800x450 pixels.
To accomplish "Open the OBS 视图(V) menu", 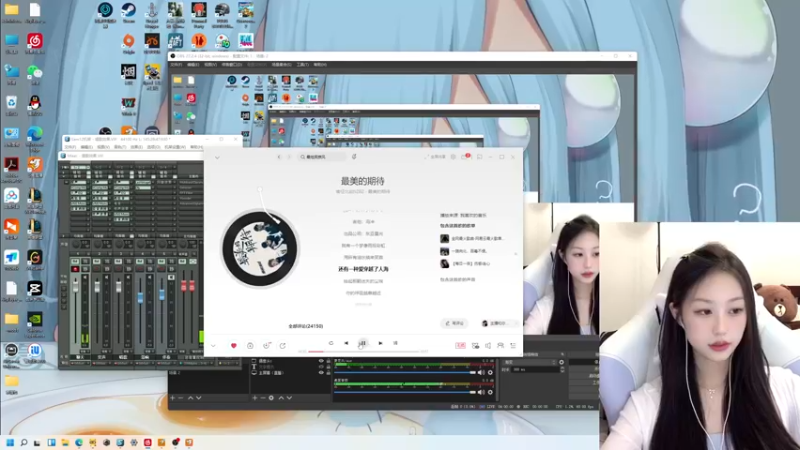I will pyautogui.click(x=210, y=65).
